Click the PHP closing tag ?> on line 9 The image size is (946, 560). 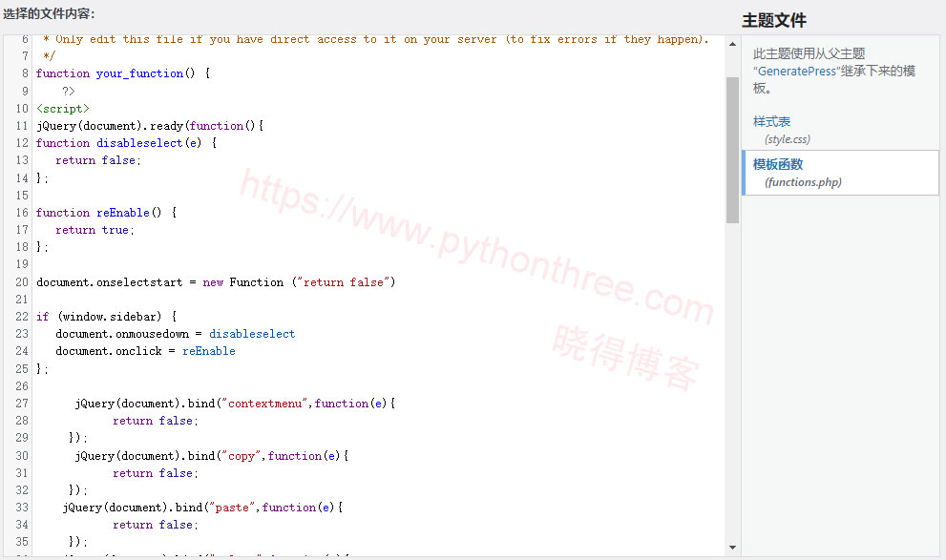click(68, 91)
